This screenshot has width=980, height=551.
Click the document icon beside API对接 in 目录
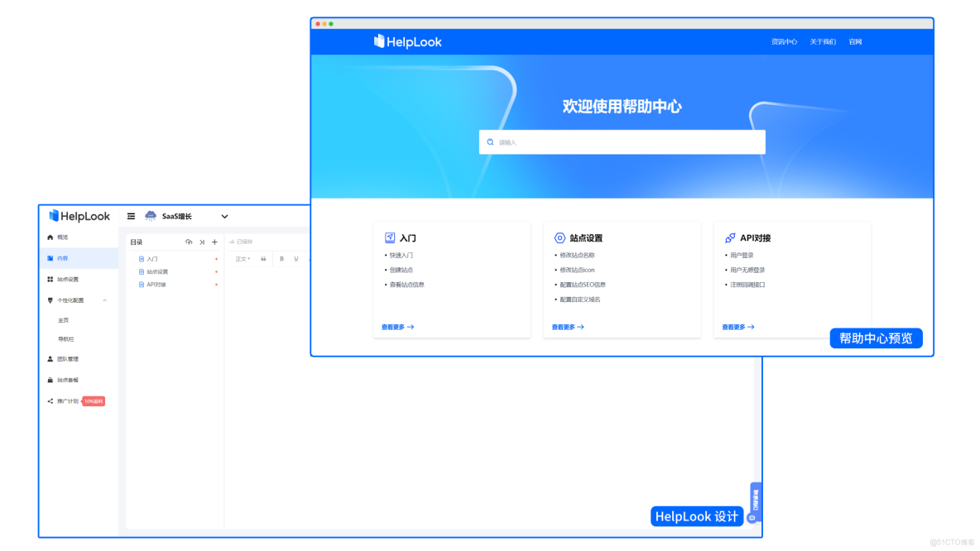click(x=142, y=285)
